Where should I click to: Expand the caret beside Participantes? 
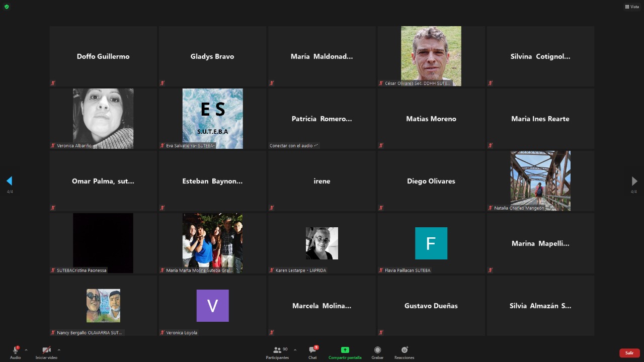click(295, 350)
